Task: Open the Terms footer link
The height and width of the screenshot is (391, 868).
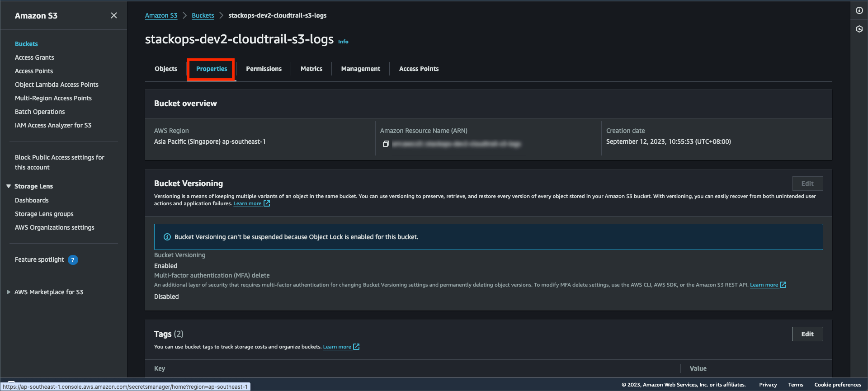Action: 796,385
